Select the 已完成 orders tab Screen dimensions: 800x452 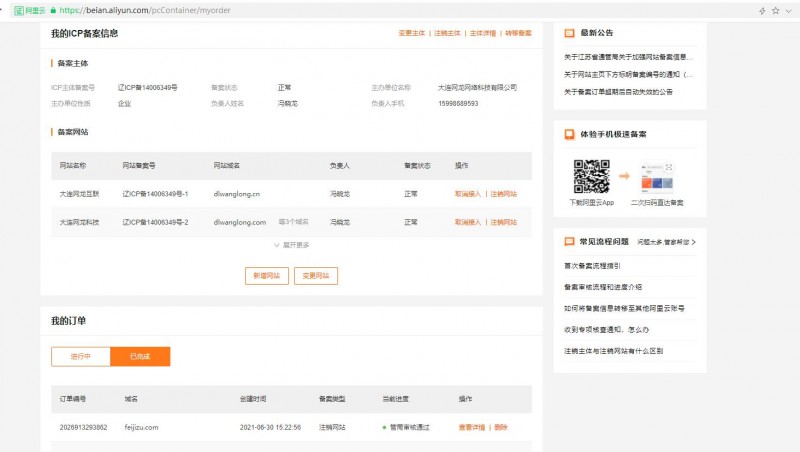click(x=140, y=356)
